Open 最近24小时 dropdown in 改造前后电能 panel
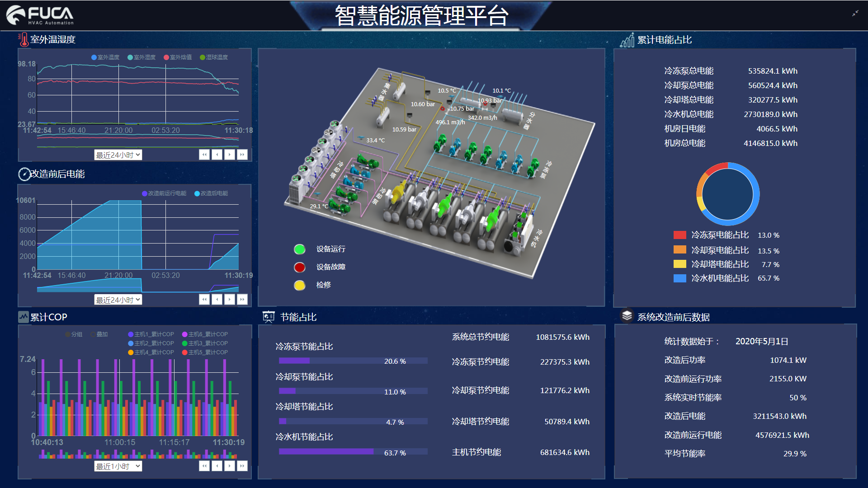868x488 pixels. (118, 300)
